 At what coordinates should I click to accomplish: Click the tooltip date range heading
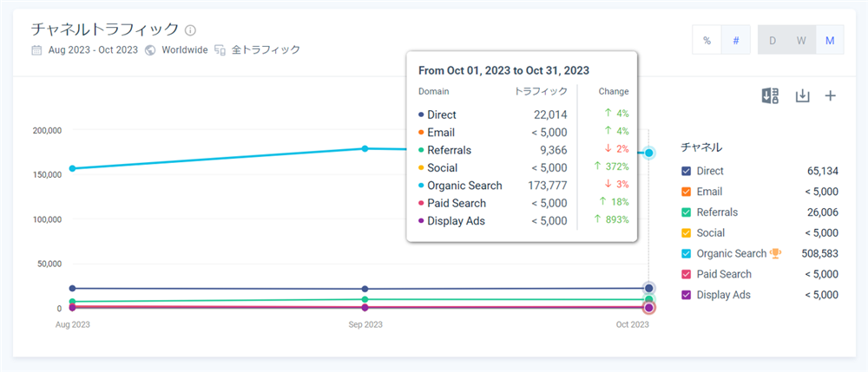coord(503,71)
